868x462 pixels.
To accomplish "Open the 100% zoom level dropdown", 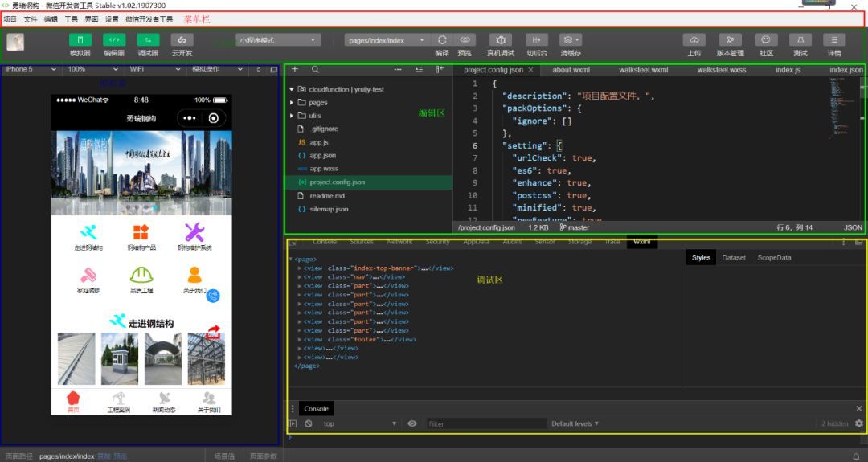I will coord(93,69).
